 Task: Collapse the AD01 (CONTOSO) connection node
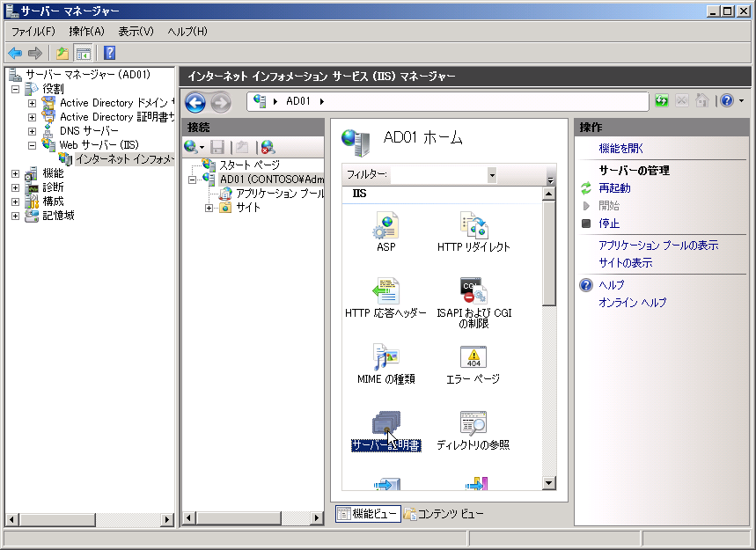tap(193, 180)
